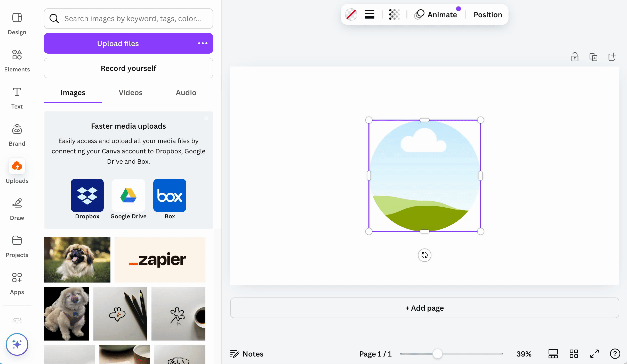Open the Position panel

tap(488, 14)
